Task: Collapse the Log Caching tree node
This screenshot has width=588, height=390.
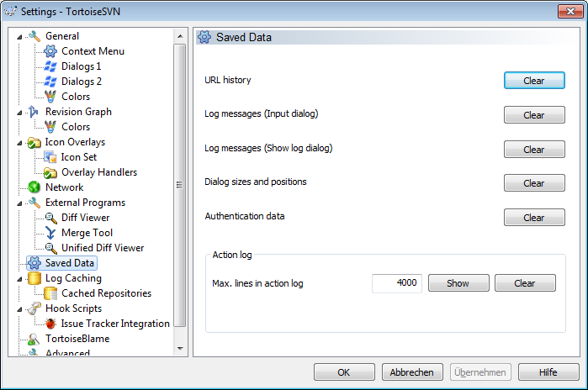Action: (19, 279)
